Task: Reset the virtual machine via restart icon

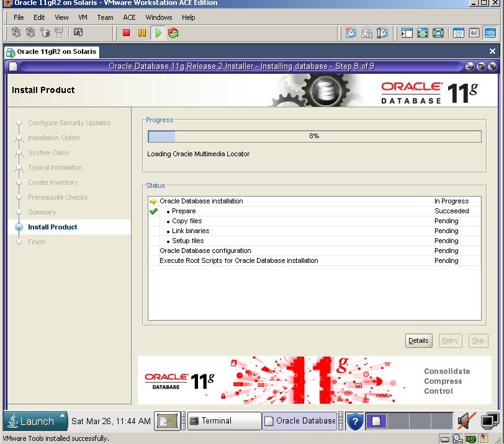Action: click(173, 33)
